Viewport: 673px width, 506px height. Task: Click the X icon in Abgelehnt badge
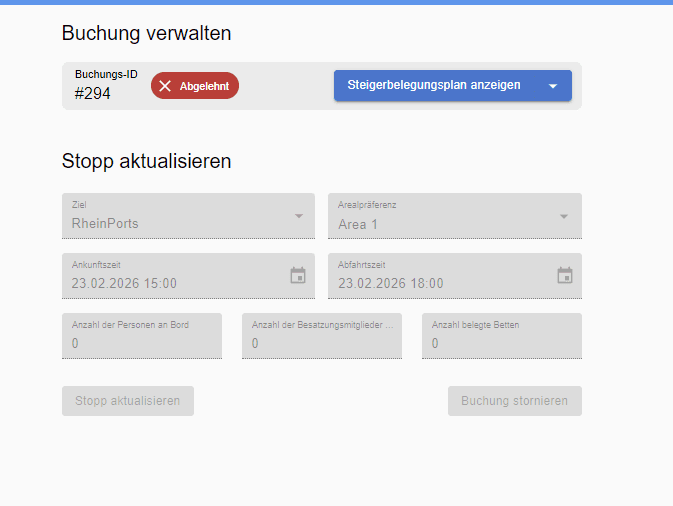pos(165,86)
